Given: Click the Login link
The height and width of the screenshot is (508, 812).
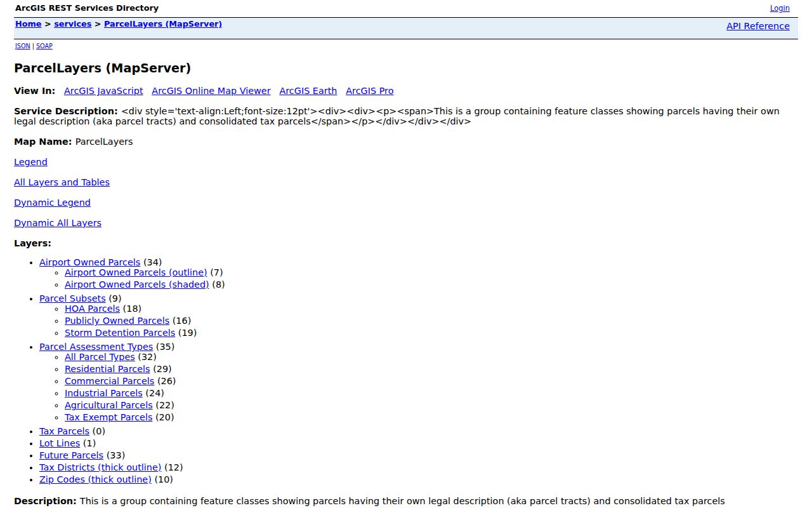Looking at the screenshot, I should [x=780, y=8].
